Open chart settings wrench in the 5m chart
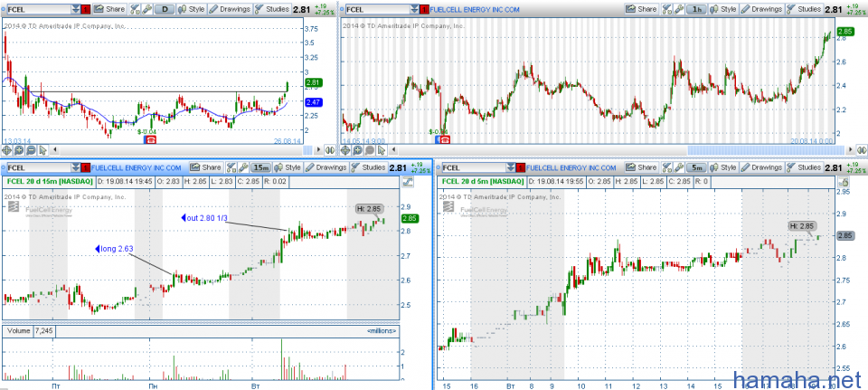The height and width of the screenshot is (390, 868). click(x=679, y=168)
